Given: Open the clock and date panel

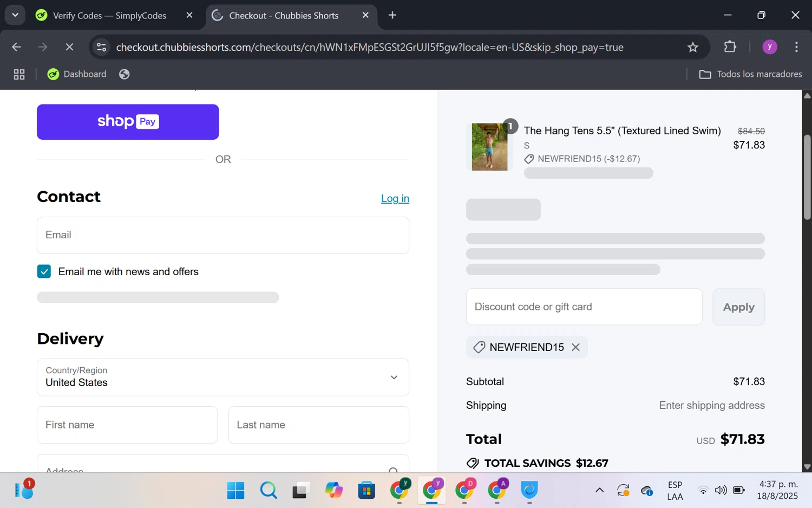Looking at the screenshot, I should pyautogui.click(x=778, y=490).
